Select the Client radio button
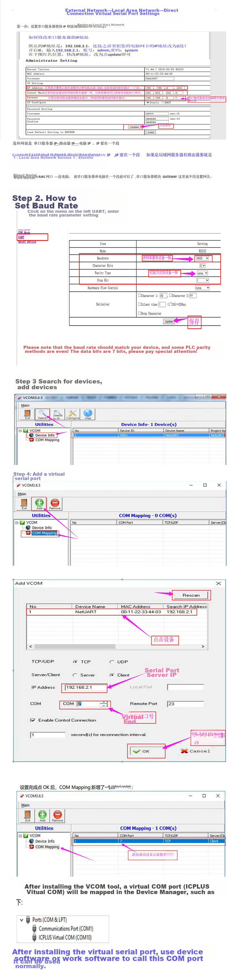 pyautogui.click(x=112, y=675)
